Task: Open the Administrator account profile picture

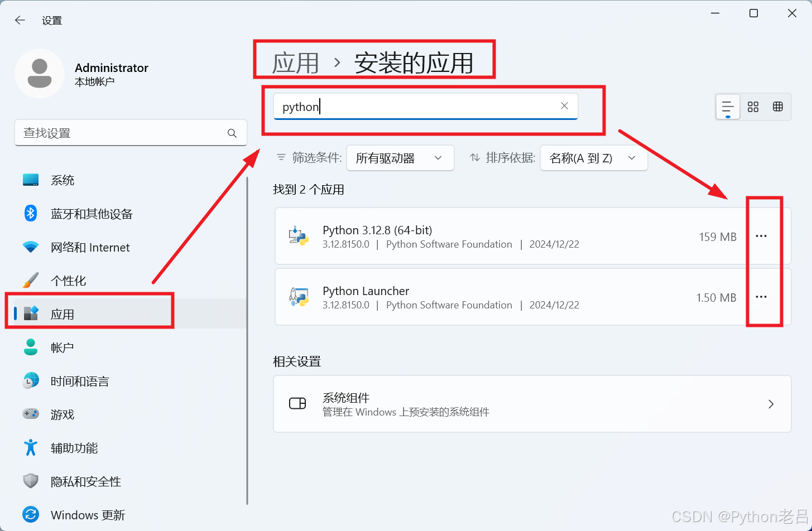Action: (40, 74)
